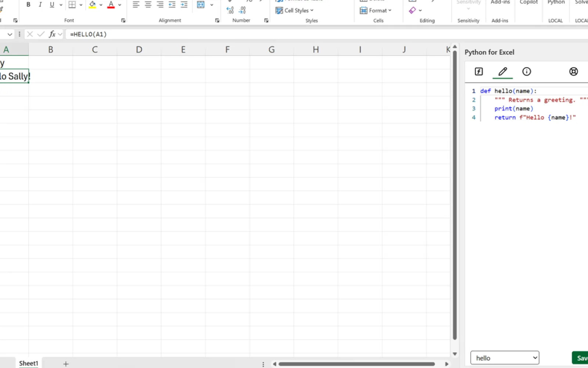Screen dimensions: 588x368
Task: Open info tab in Python panel
Action: [x=527, y=71]
